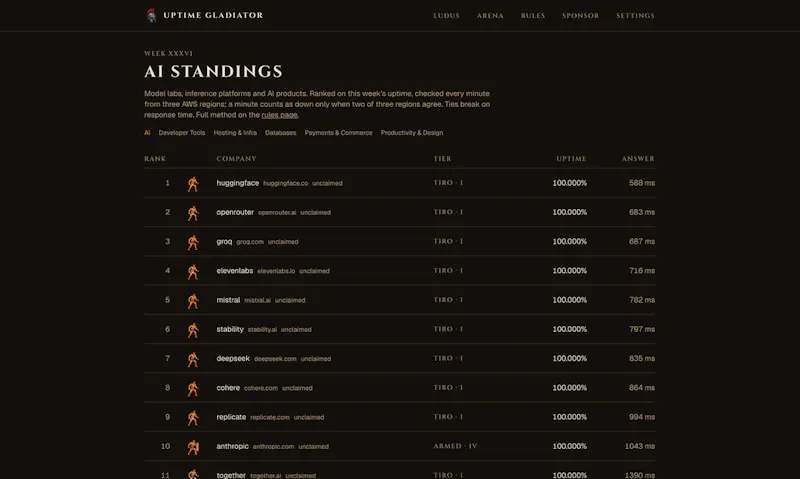Image resolution: width=800 pixels, height=479 pixels.
Task: Click the 683 ms answer time
Action: (x=642, y=212)
